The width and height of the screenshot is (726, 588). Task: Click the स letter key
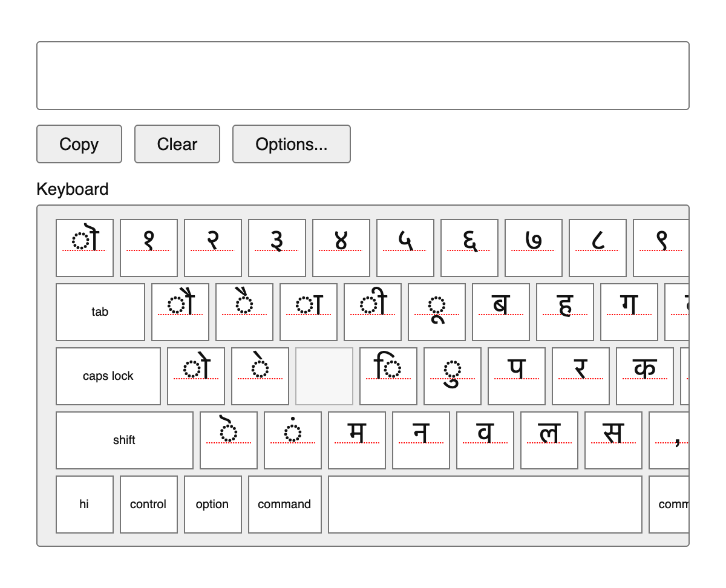(613, 440)
